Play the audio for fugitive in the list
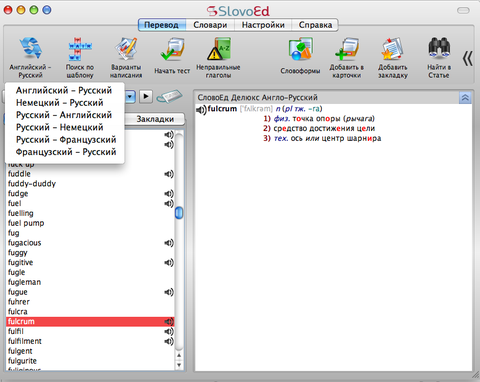The image size is (480, 382). 169,262
